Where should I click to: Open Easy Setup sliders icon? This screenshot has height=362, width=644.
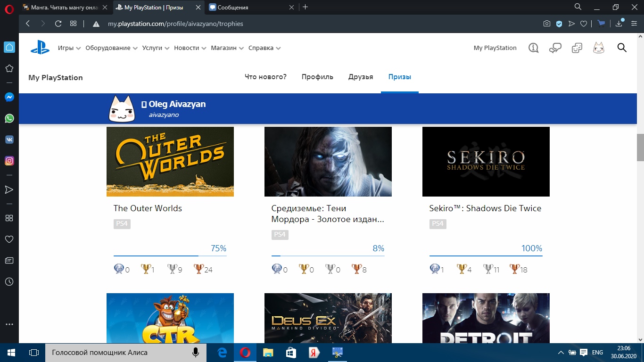pos(635,24)
